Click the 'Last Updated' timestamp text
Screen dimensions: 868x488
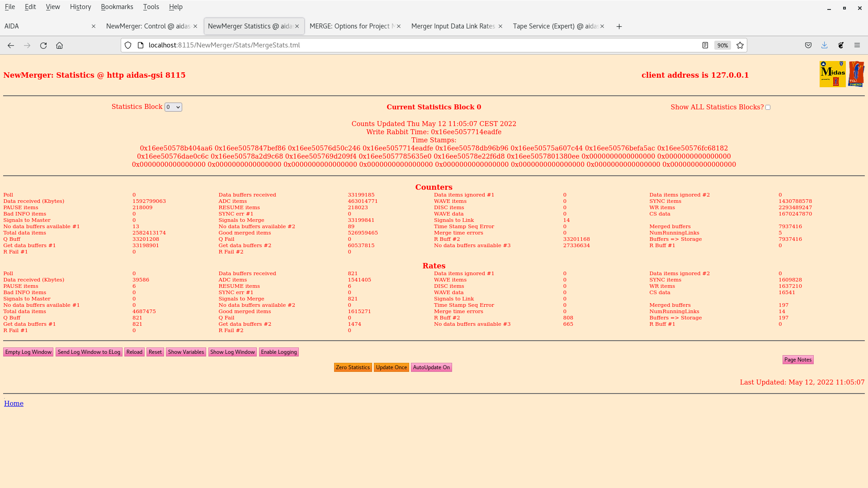click(802, 382)
